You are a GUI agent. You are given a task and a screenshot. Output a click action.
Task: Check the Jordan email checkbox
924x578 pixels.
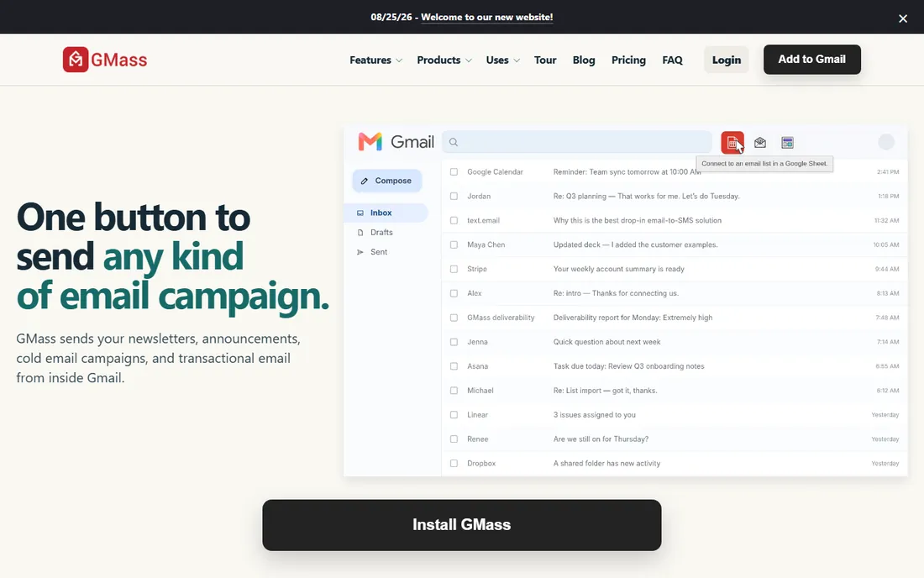454,197
